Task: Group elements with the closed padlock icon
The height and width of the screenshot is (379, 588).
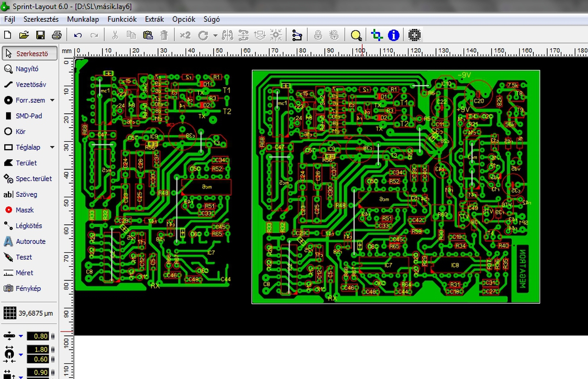Action: 318,35
